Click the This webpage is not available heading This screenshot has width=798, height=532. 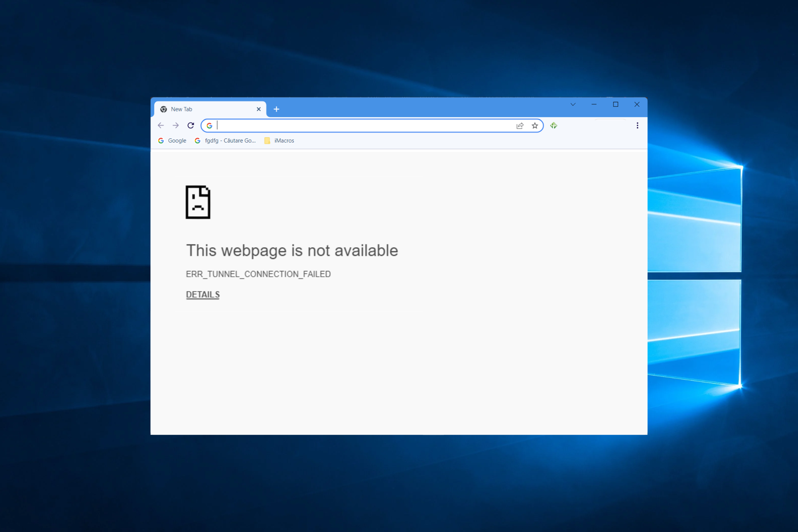(292, 251)
